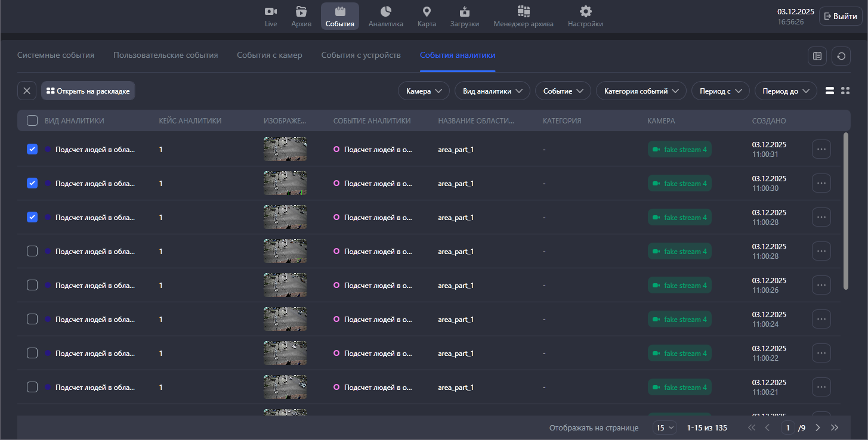Open the Live camera view

point(271,16)
